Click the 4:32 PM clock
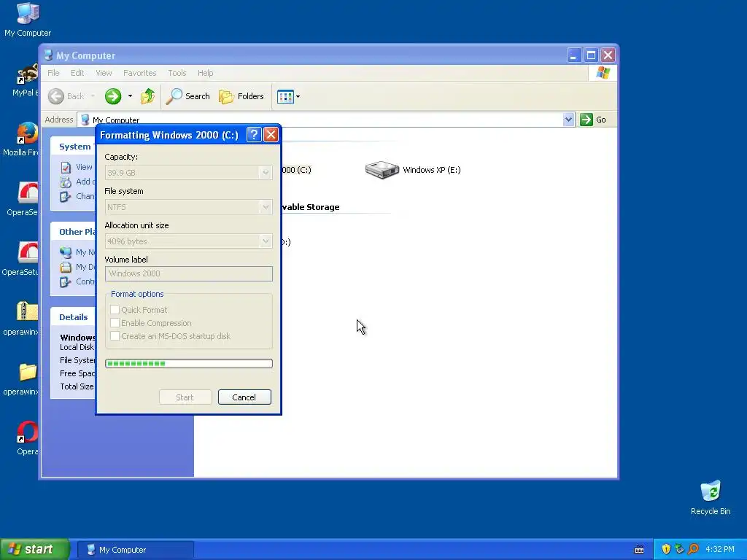 click(720, 550)
